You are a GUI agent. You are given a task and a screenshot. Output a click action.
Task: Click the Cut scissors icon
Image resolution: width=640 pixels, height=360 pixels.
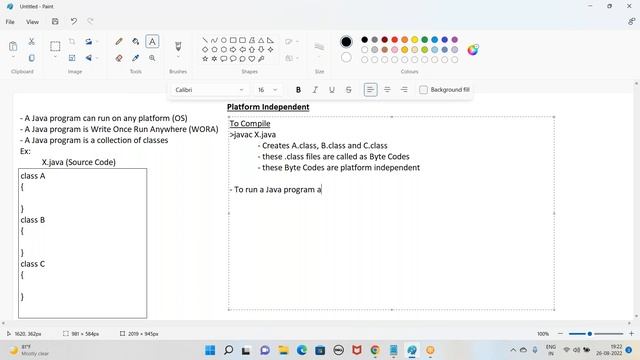click(31, 41)
